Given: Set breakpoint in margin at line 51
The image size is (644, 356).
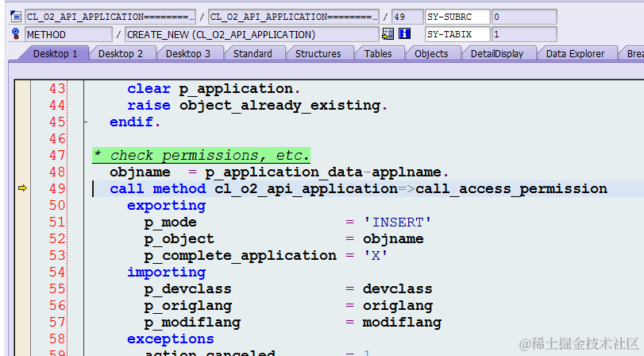Looking at the screenshot, I should (x=22, y=222).
